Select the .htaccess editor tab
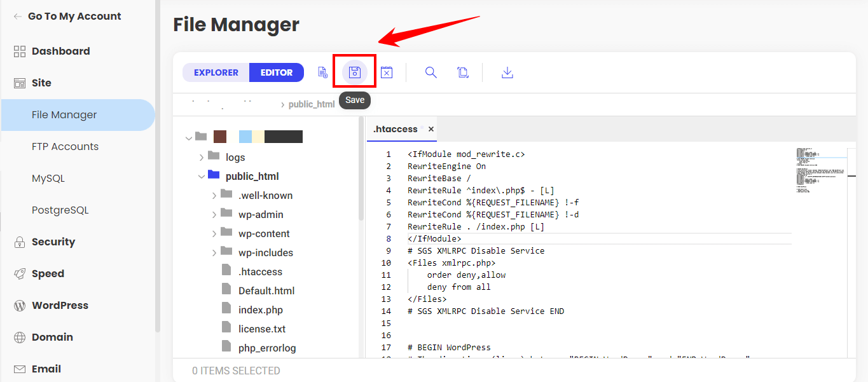Screen dimensions: 868x382 pos(395,129)
